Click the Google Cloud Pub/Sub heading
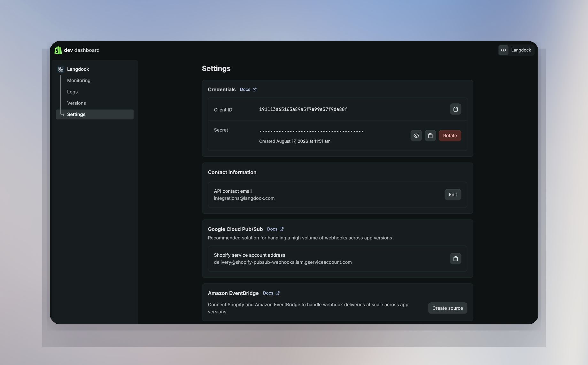The width and height of the screenshot is (588, 365). [x=235, y=229]
